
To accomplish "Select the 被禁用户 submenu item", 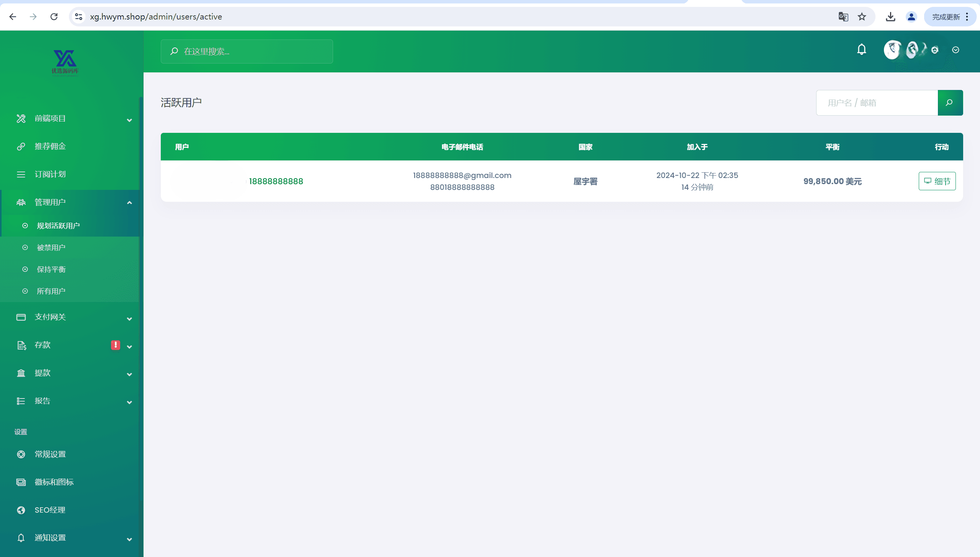I will pos(51,248).
